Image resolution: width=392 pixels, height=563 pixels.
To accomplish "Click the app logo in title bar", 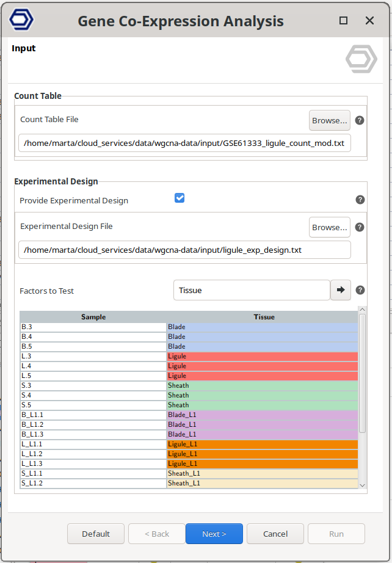I will click(21, 20).
